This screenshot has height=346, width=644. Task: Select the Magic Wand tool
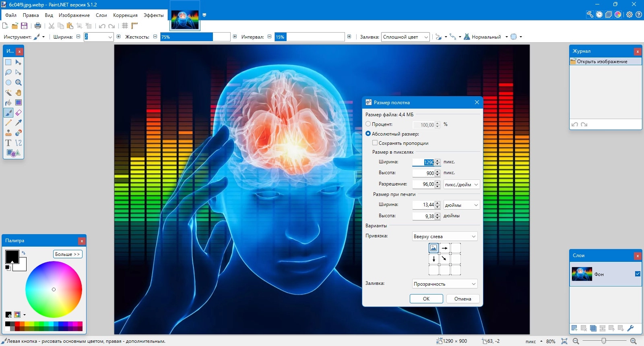pyautogui.click(x=8, y=93)
